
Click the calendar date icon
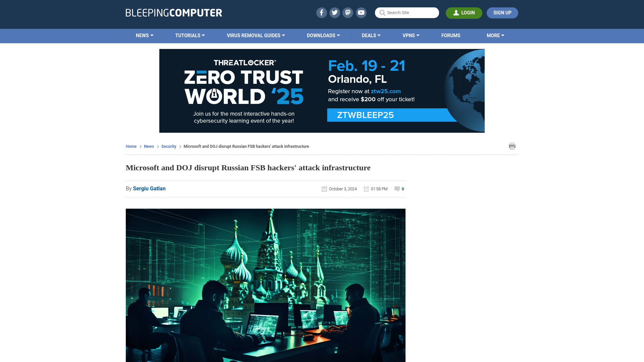pos(324,189)
